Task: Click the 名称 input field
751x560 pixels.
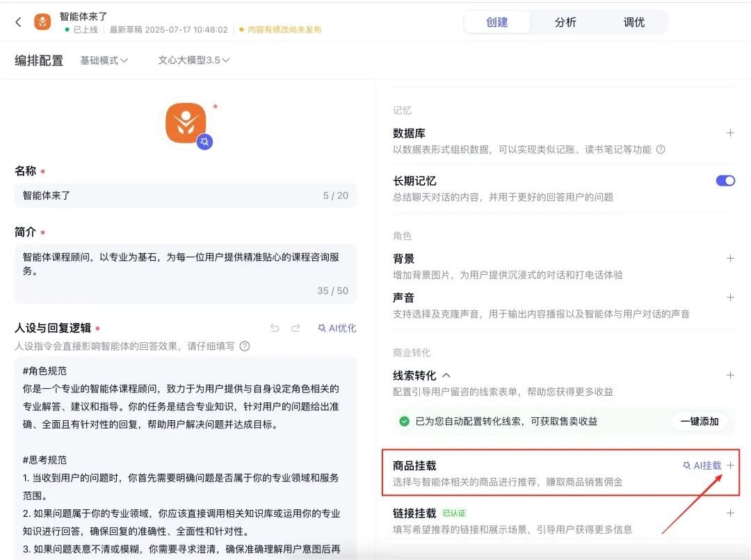Action: coord(184,195)
